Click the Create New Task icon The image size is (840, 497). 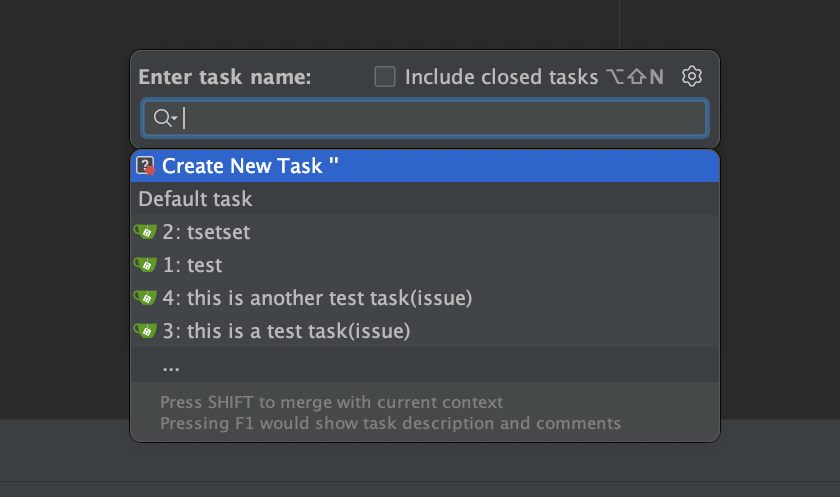click(x=146, y=166)
